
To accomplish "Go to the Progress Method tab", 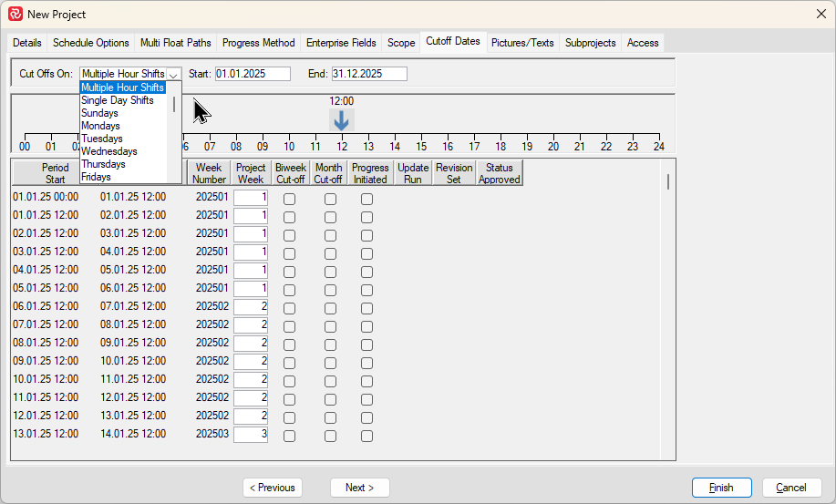I will [259, 43].
